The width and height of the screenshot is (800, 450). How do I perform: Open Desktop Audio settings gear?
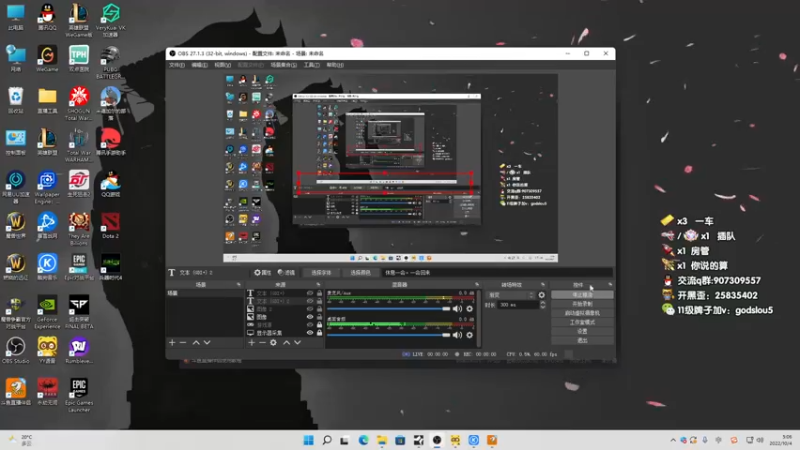(470, 335)
